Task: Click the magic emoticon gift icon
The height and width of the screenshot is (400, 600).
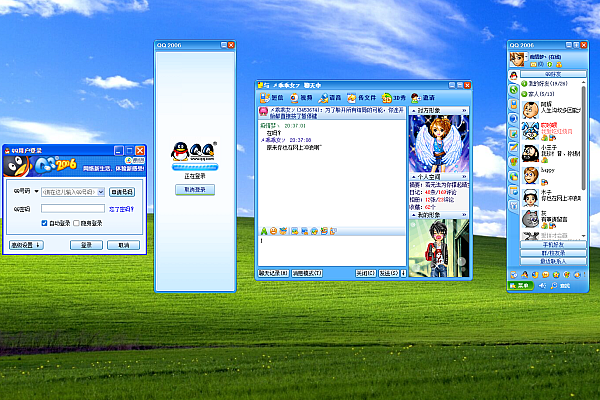Action: pyautogui.click(x=283, y=231)
